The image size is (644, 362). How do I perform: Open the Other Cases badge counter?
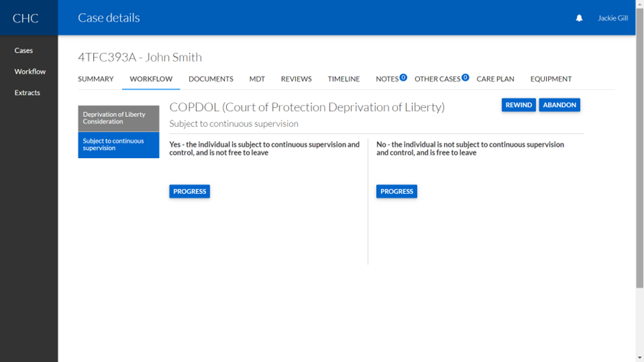(x=465, y=77)
